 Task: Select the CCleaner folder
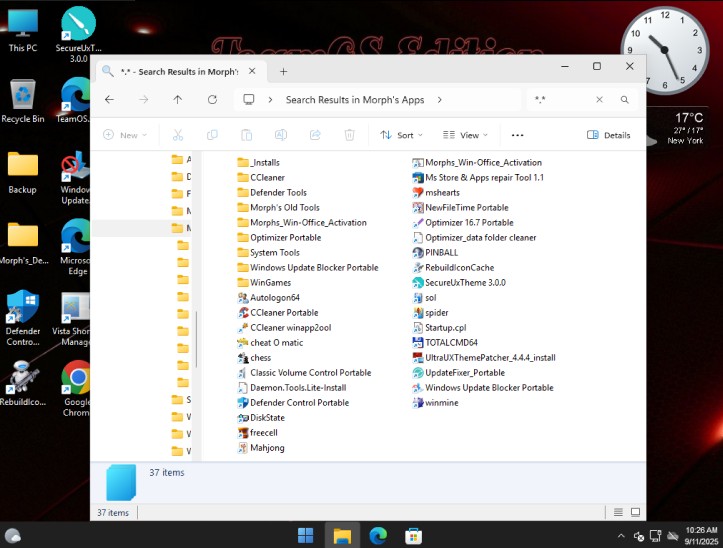tap(261, 178)
